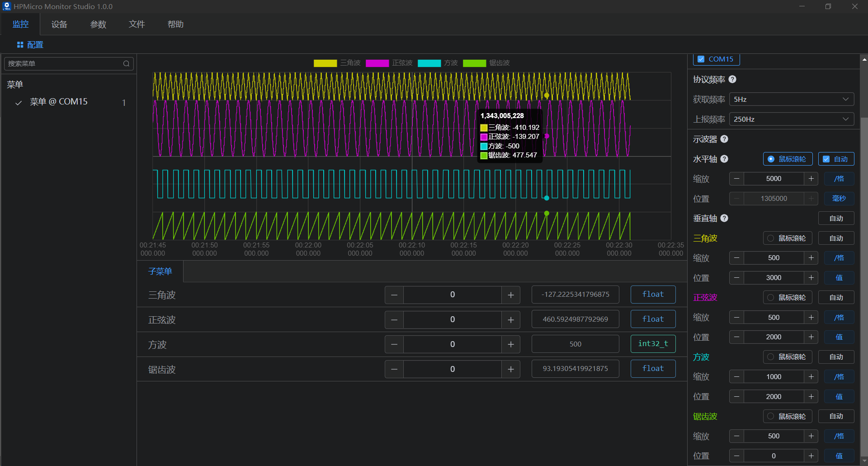The width and height of the screenshot is (868, 466).
Task: Toggle the COM15 checkbox
Action: (x=701, y=59)
